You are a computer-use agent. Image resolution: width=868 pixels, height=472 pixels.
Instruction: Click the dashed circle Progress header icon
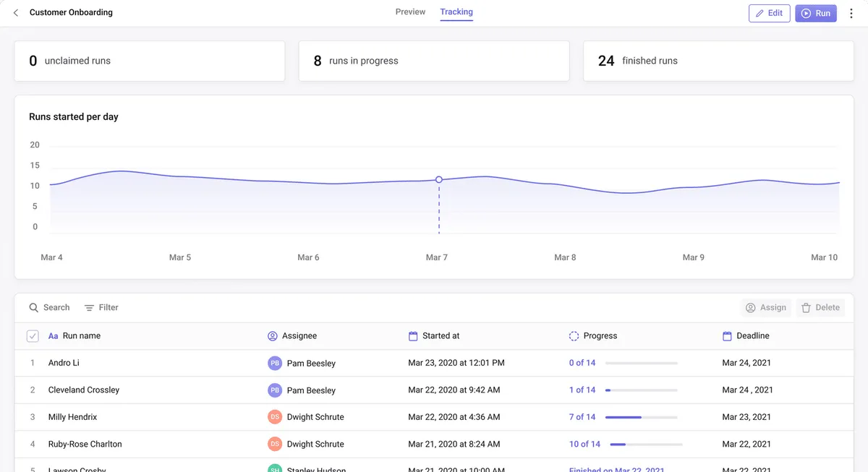point(574,336)
